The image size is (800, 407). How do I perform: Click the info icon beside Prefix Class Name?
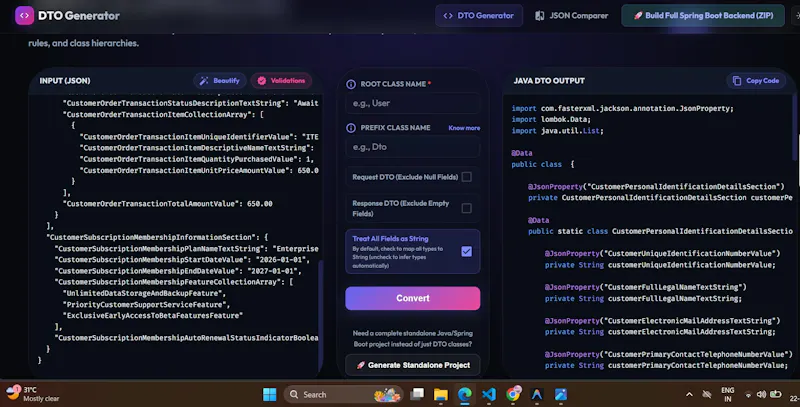click(351, 128)
